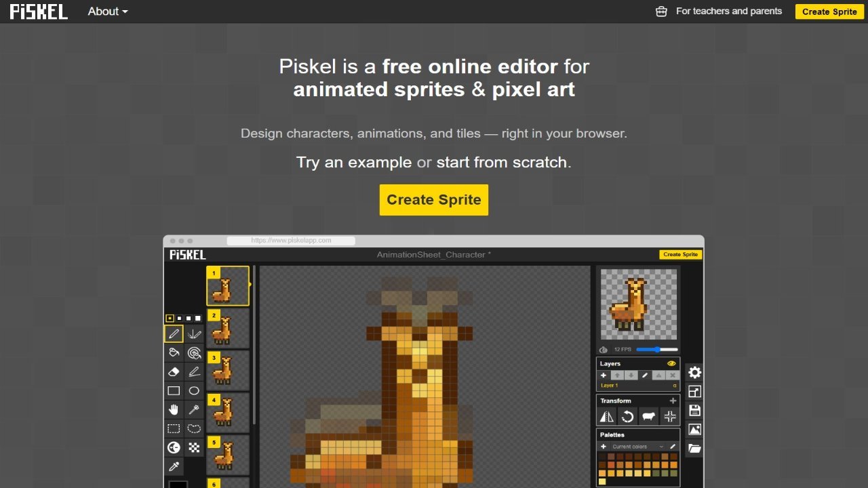Select the Vertical mirror pen tool

click(194, 333)
